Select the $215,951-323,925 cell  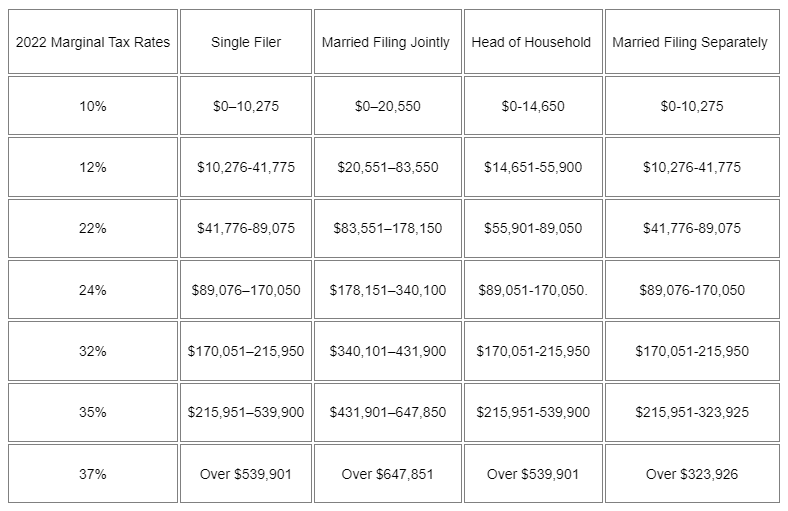(692, 412)
